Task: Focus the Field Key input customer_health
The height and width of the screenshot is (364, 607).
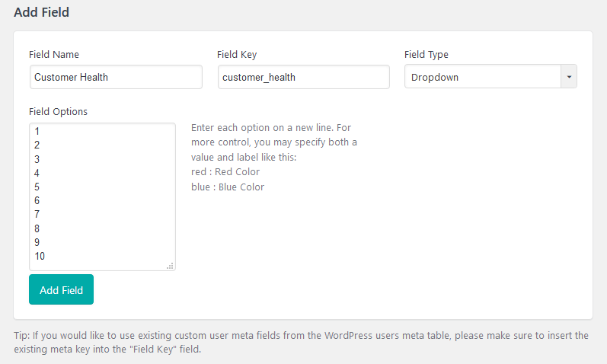Action: 303,77
